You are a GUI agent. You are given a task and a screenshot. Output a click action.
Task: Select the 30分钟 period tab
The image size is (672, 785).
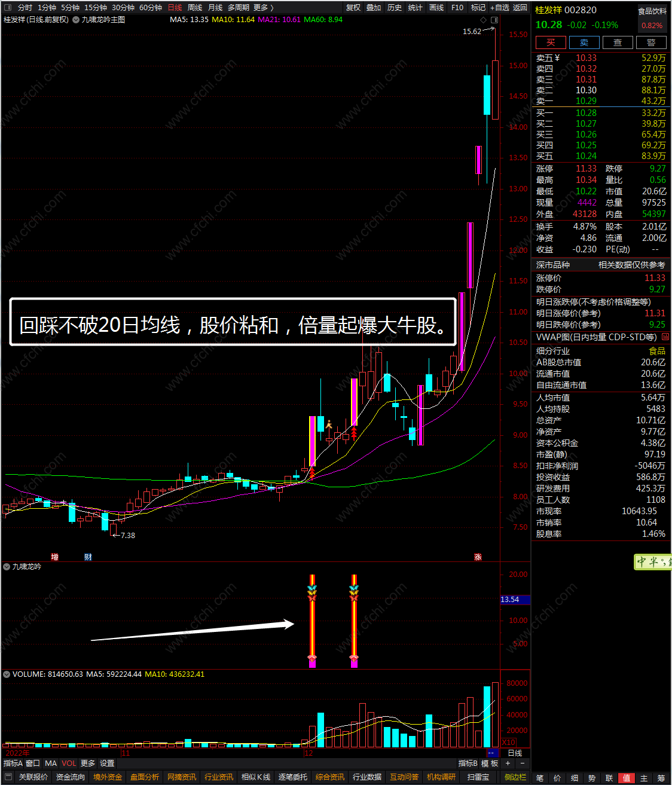(123, 8)
